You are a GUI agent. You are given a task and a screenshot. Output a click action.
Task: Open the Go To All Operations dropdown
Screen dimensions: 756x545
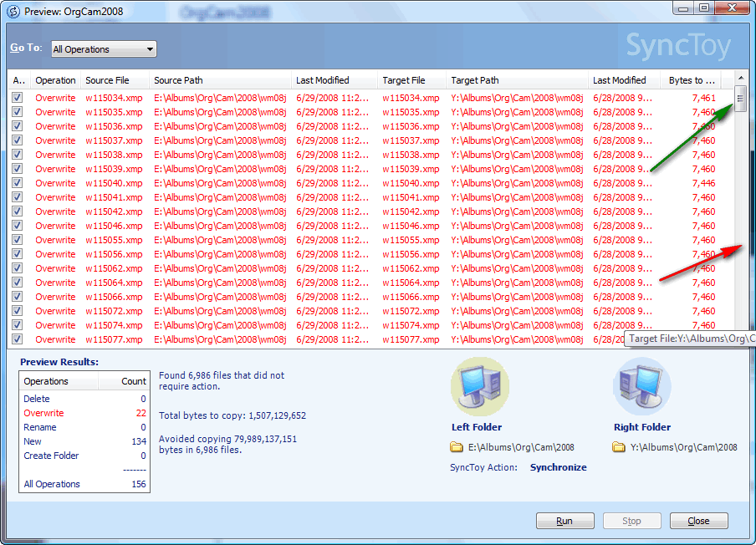[104, 49]
